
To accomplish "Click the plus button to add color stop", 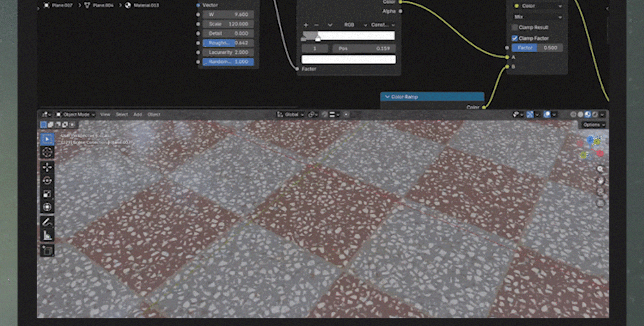I will (x=306, y=25).
